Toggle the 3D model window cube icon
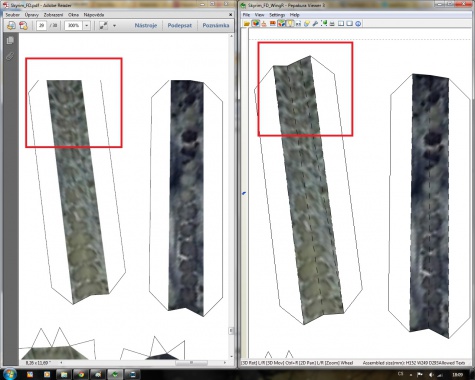 [255, 24]
